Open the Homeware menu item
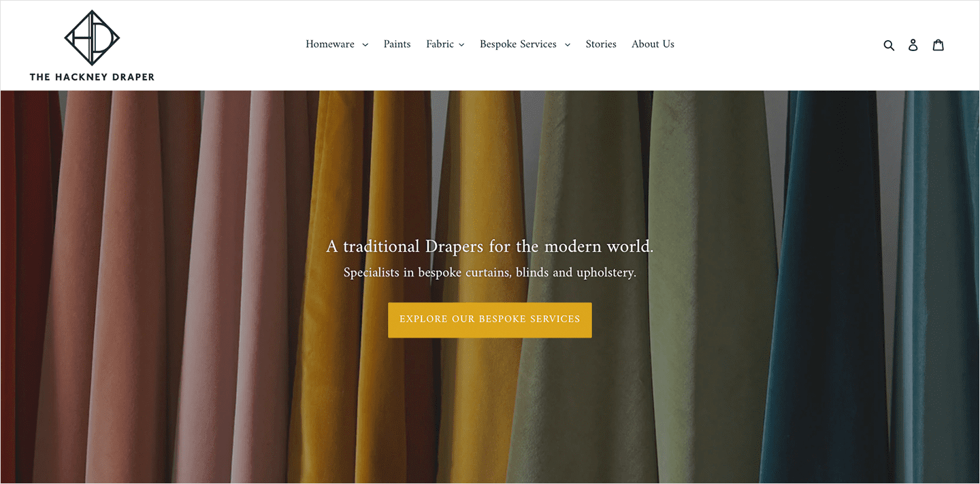The width and height of the screenshot is (980, 484). pos(330,44)
